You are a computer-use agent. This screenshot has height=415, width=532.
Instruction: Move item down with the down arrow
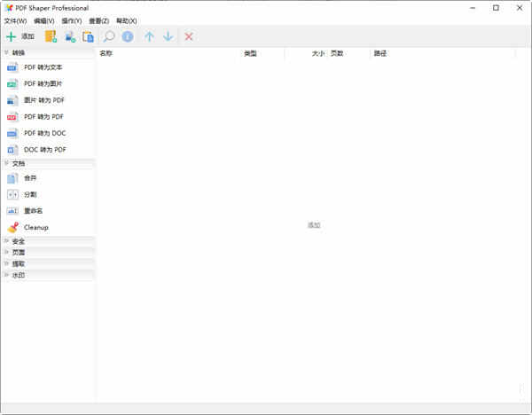[168, 36]
